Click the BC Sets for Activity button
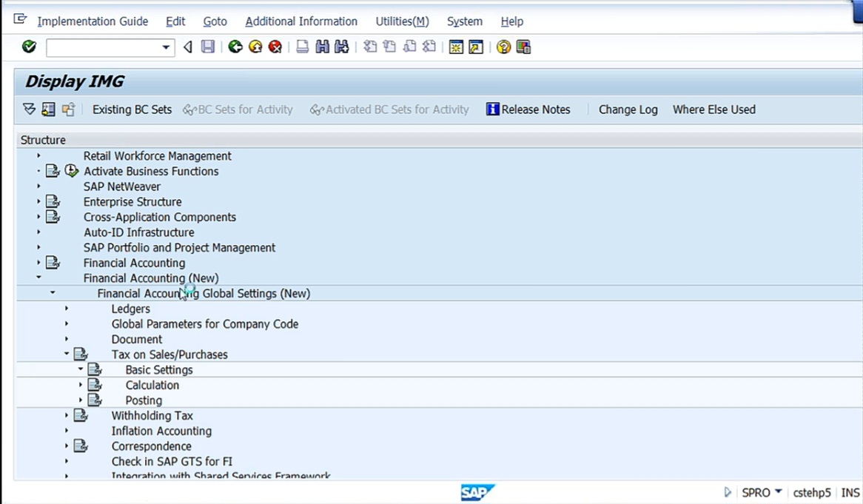Image resolution: width=863 pixels, height=504 pixels. pyautogui.click(x=238, y=110)
